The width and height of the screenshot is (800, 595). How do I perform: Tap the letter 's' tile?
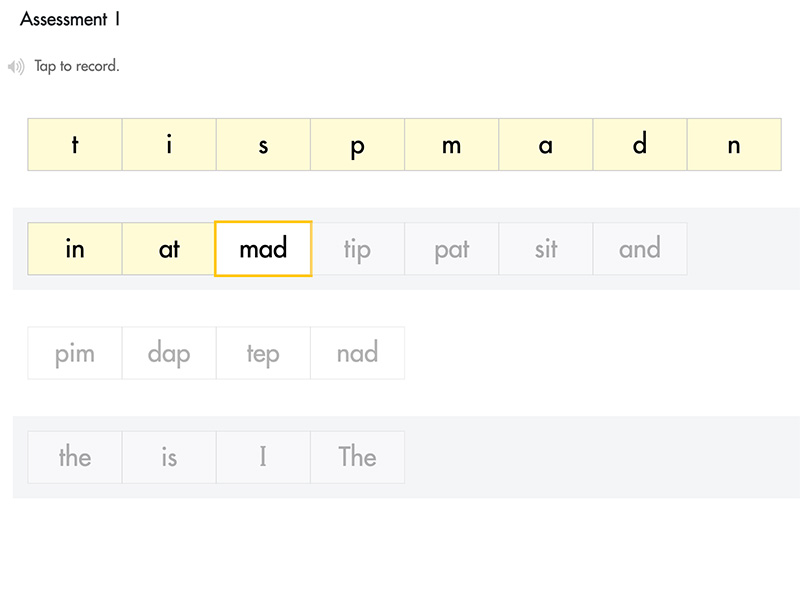click(x=263, y=145)
